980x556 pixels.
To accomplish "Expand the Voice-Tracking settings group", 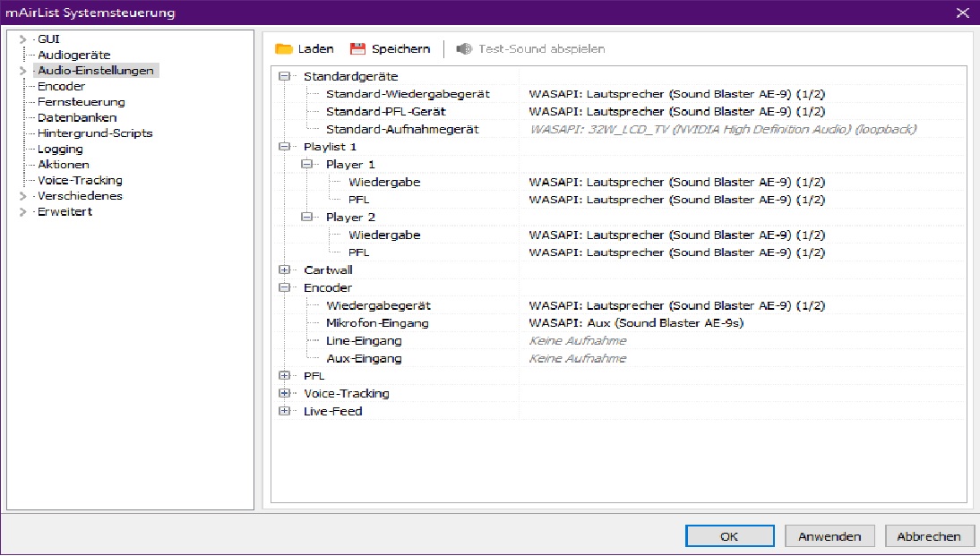I will (x=285, y=393).
